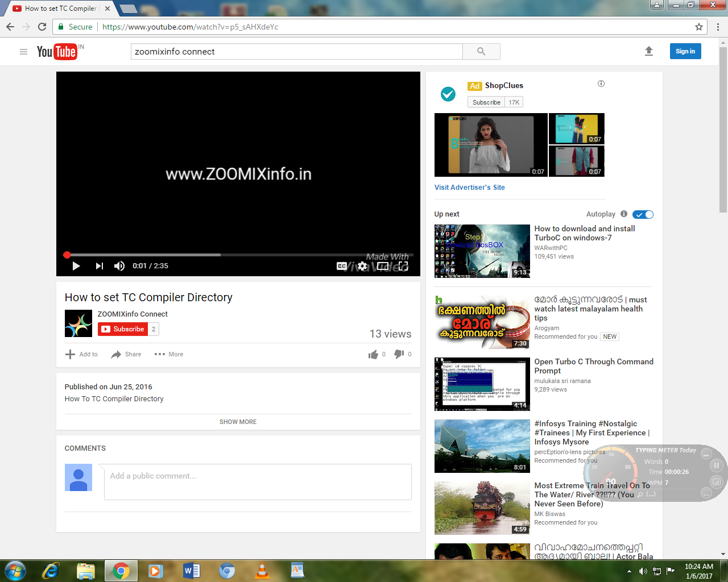Open 'Open Turbo C Through Command Prompt' video
Screen dimensions: 728x582
(x=594, y=366)
